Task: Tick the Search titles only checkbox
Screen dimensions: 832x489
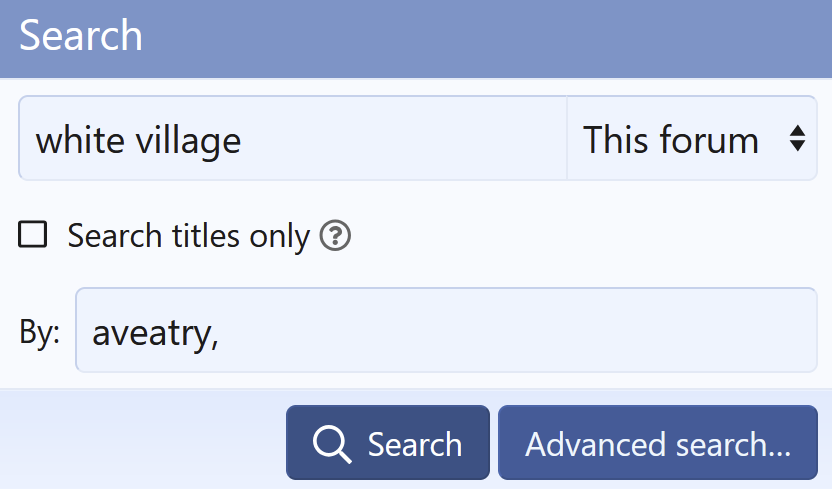Action: pyautogui.click(x=33, y=235)
